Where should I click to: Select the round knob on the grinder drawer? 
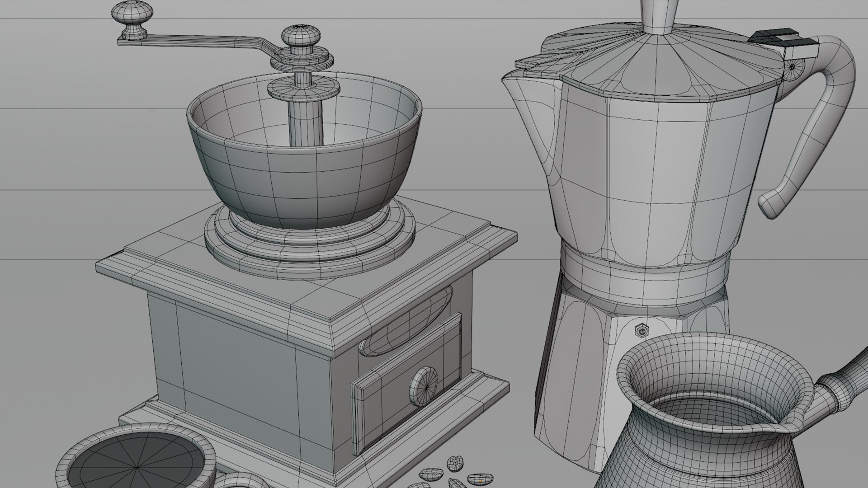424,385
